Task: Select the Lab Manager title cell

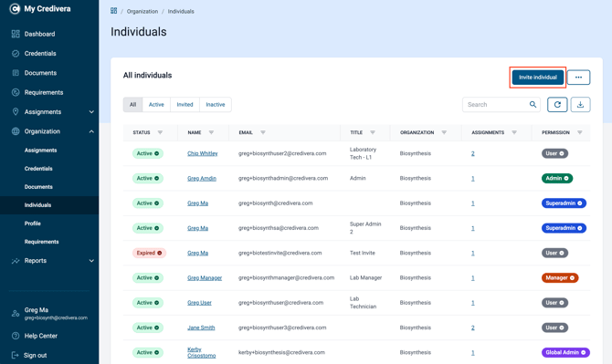Action: point(365,278)
